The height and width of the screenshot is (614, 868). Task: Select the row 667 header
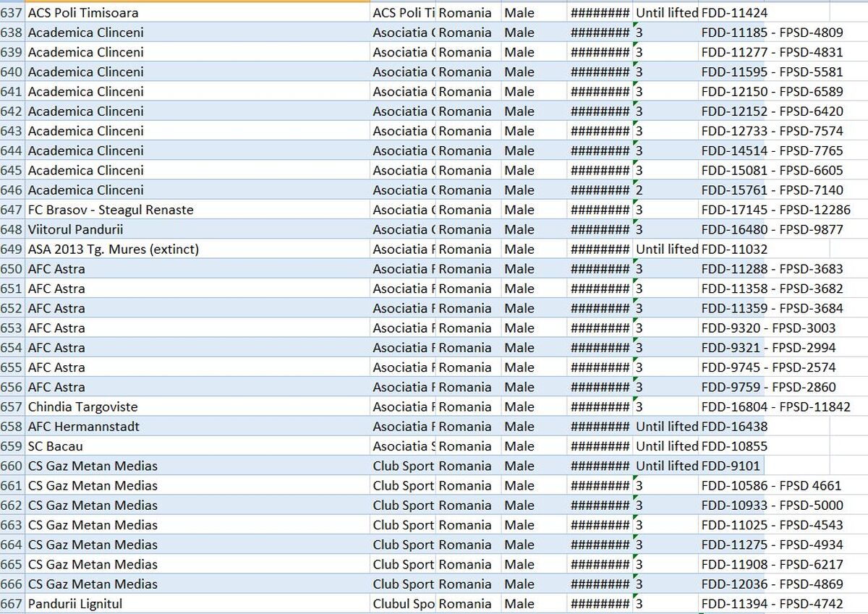click(12, 603)
